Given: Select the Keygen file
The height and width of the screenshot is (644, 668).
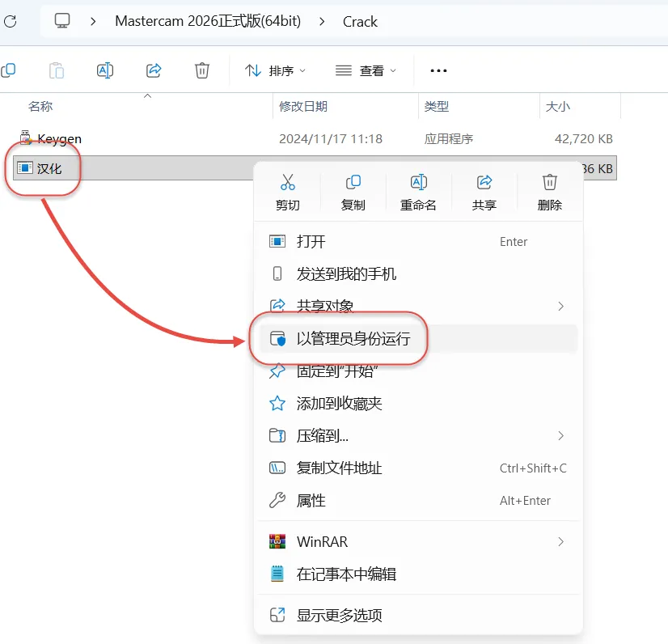Looking at the screenshot, I should coord(59,138).
